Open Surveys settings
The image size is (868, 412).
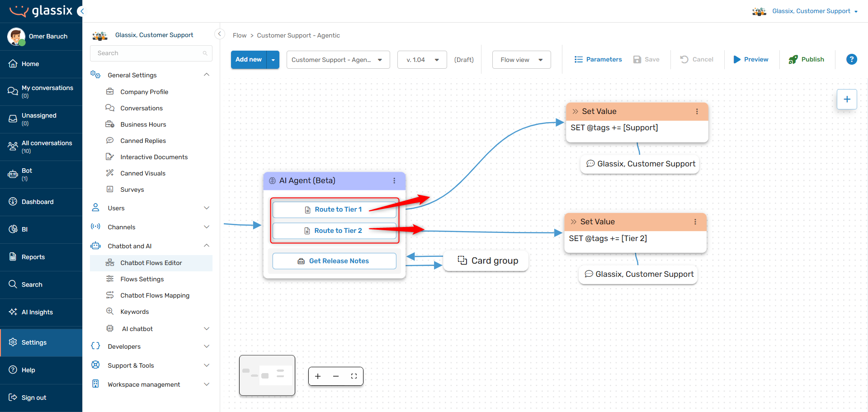pos(132,189)
